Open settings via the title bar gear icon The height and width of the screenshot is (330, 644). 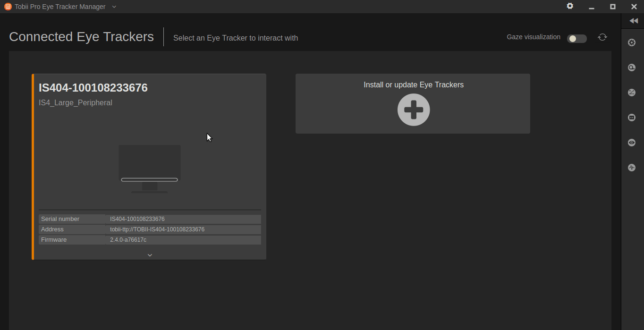point(570,6)
